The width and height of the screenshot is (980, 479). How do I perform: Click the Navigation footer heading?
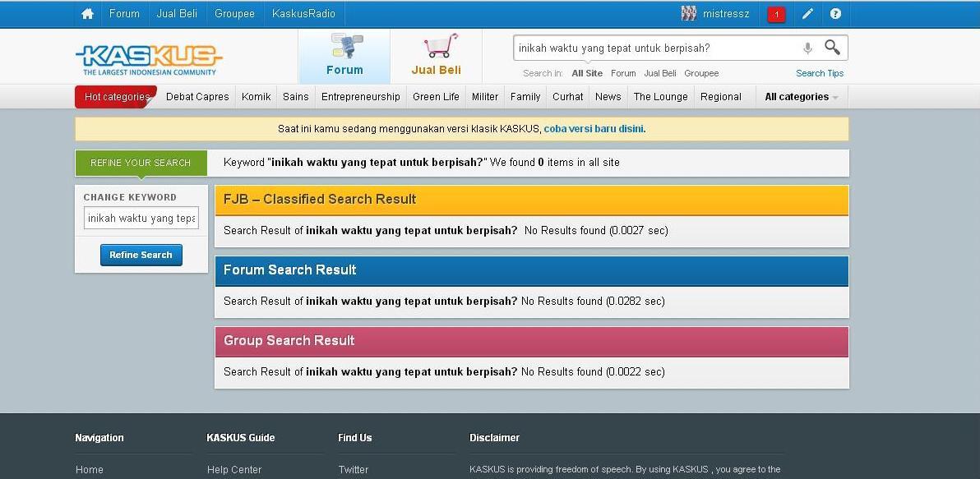[99, 438]
